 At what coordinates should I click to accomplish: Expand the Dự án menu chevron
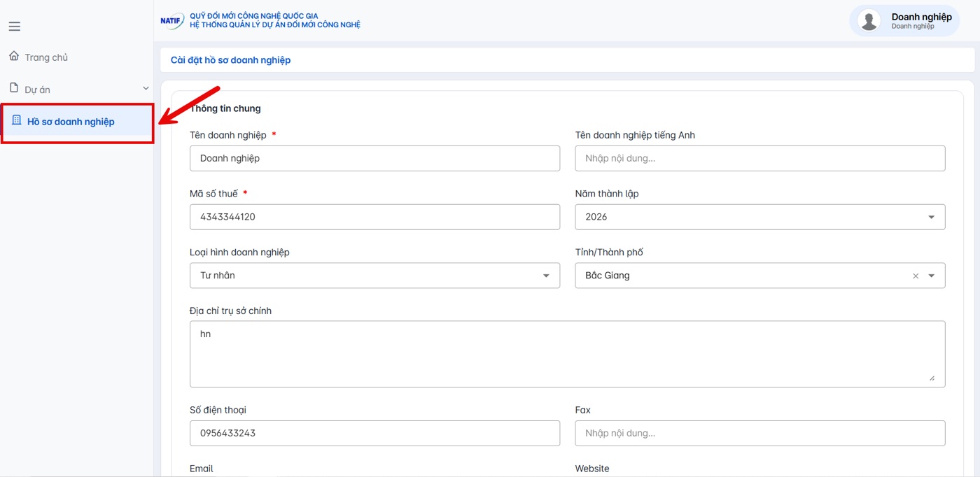[x=146, y=88]
